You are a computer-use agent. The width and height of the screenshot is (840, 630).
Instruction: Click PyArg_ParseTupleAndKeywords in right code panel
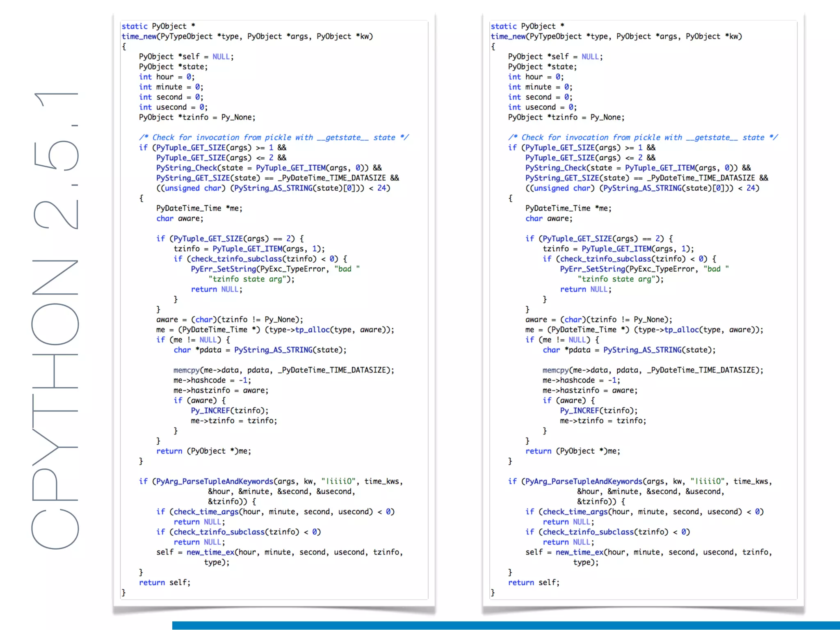pos(583,482)
